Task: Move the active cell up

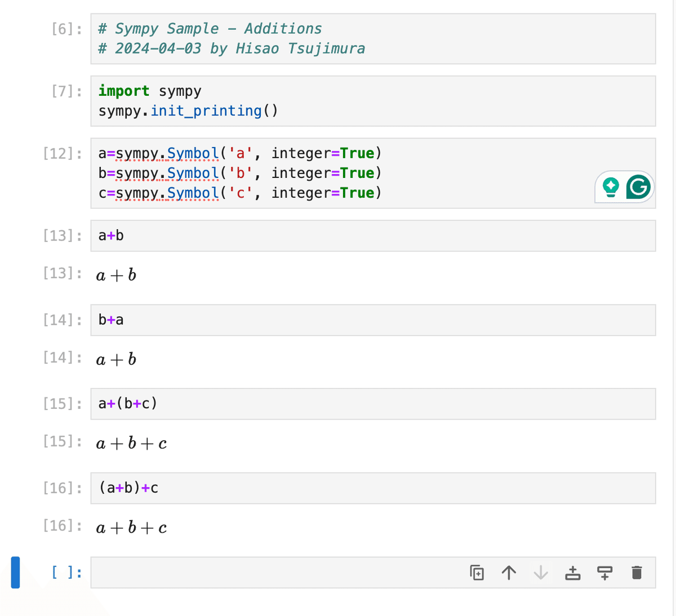Action: tap(509, 573)
